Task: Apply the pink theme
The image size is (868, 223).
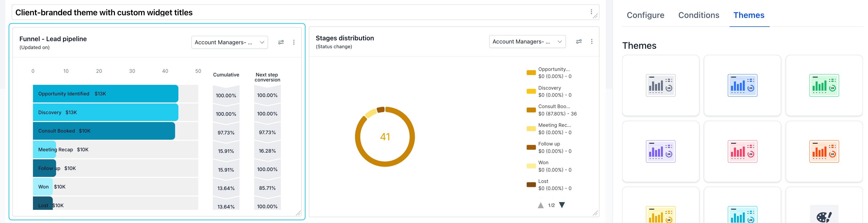Action: (x=742, y=151)
